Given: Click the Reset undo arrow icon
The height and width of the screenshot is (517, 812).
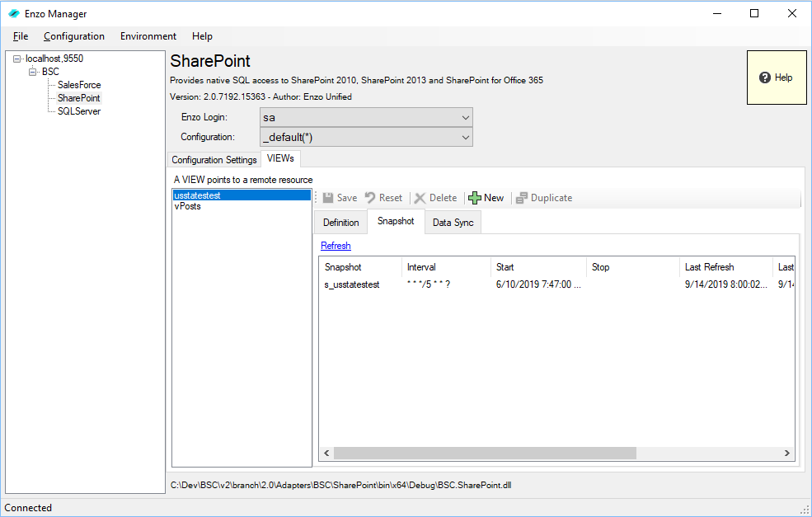Looking at the screenshot, I should tap(370, 198).
